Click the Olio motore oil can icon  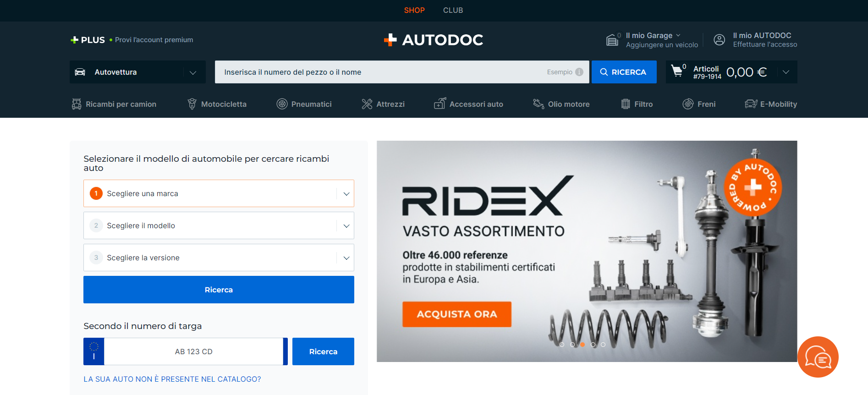538,104
